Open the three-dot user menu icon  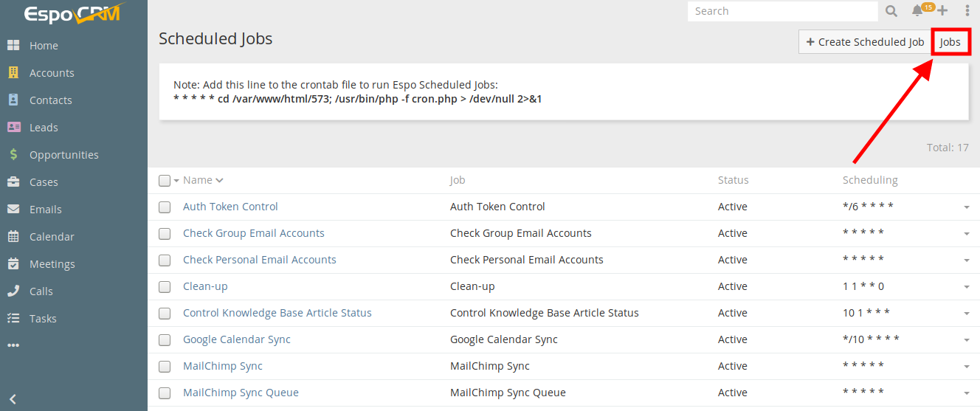967,11
